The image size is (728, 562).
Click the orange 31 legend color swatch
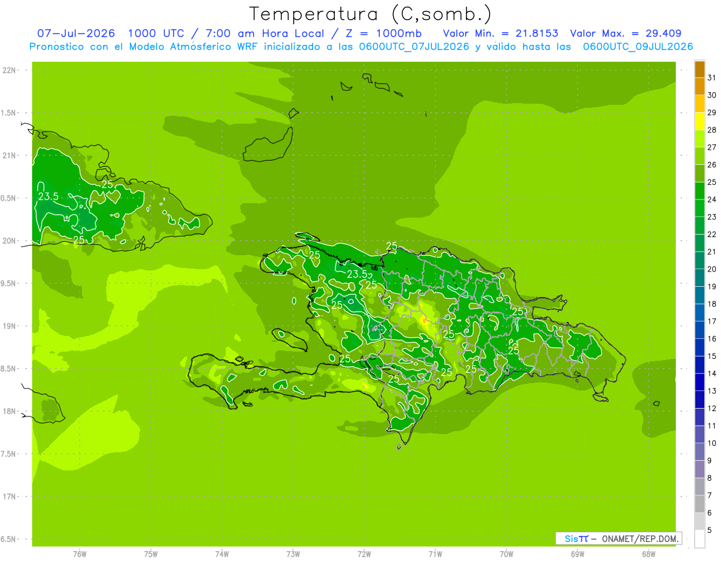699,69
